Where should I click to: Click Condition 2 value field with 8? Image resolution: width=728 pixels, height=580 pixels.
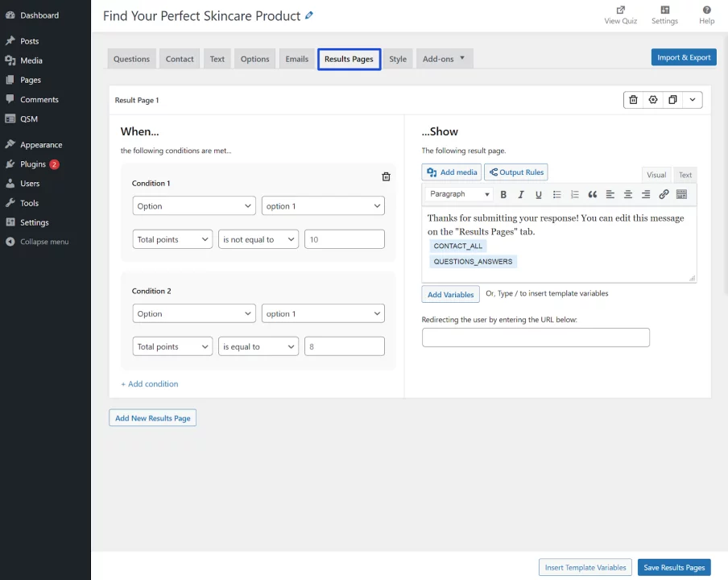coord(344,346)
